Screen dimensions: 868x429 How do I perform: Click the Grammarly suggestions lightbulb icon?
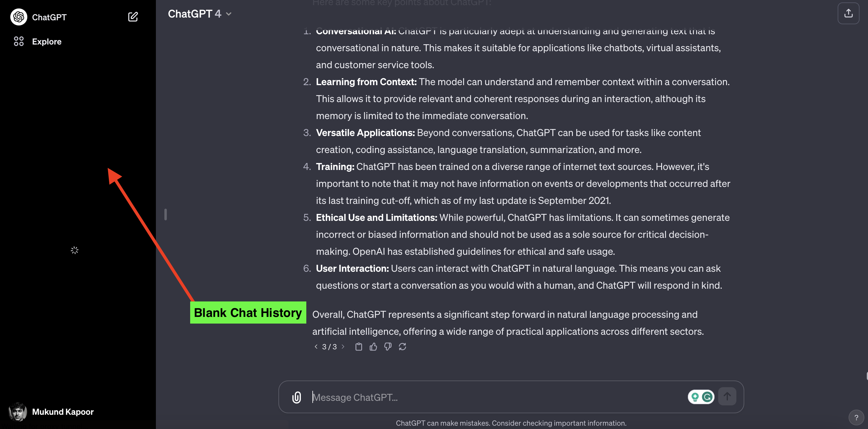pos(695,397)
